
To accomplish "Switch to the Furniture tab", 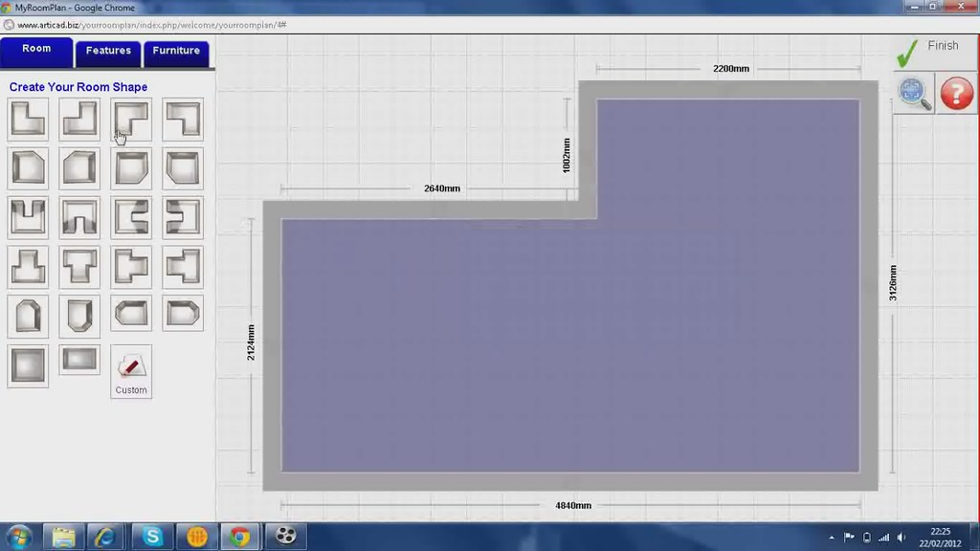I will click(176, 52).
